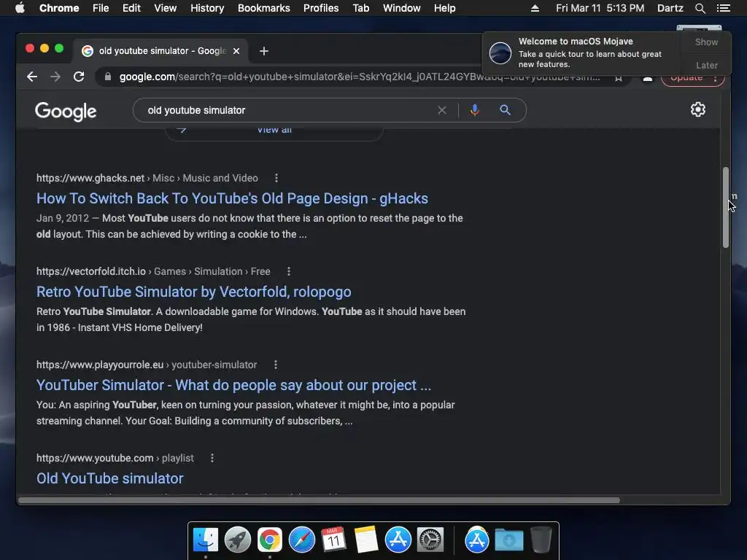The width and height of the screenshot is (747, 560).
Task: Click the vertical page scrollbar thumb
Action: coord(726,207)
